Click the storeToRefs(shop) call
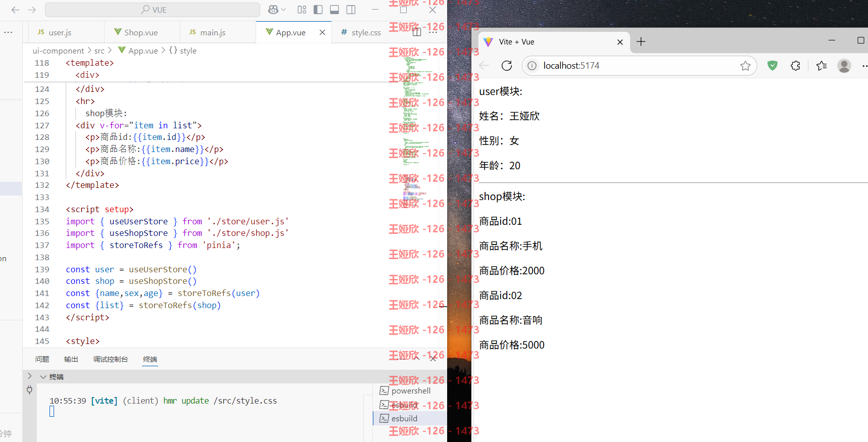This screenshot has width=868, height=442. point(180,305)
